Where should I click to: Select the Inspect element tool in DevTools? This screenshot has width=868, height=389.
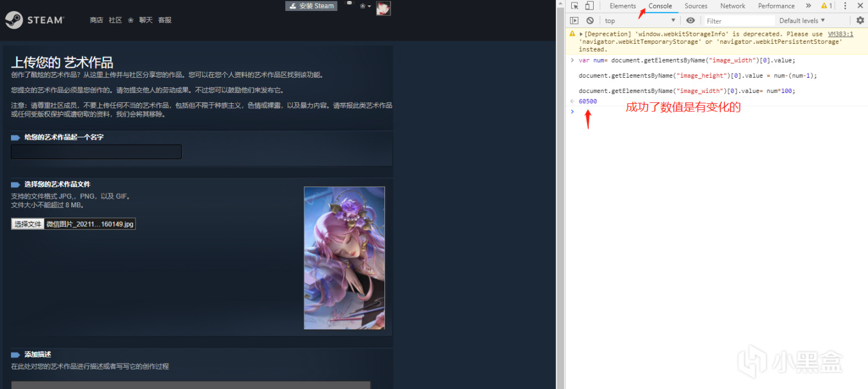point(574,5)
